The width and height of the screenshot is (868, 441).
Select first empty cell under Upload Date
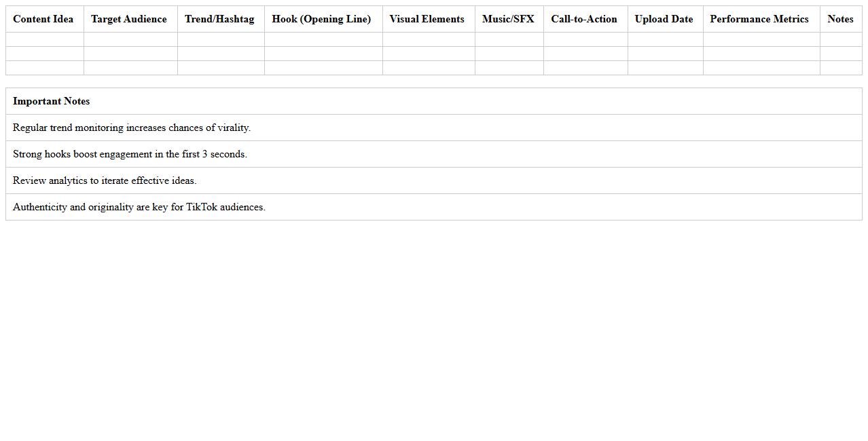point(665,39)
